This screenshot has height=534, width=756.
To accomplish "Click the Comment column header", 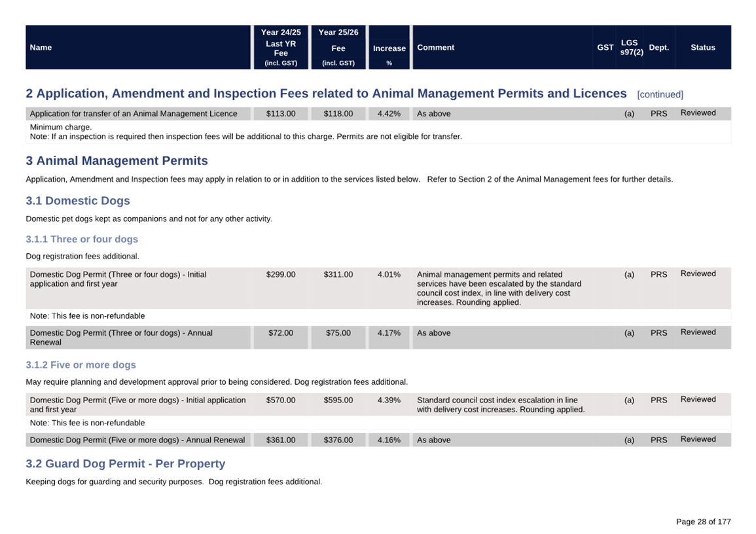I will [435, 47].
